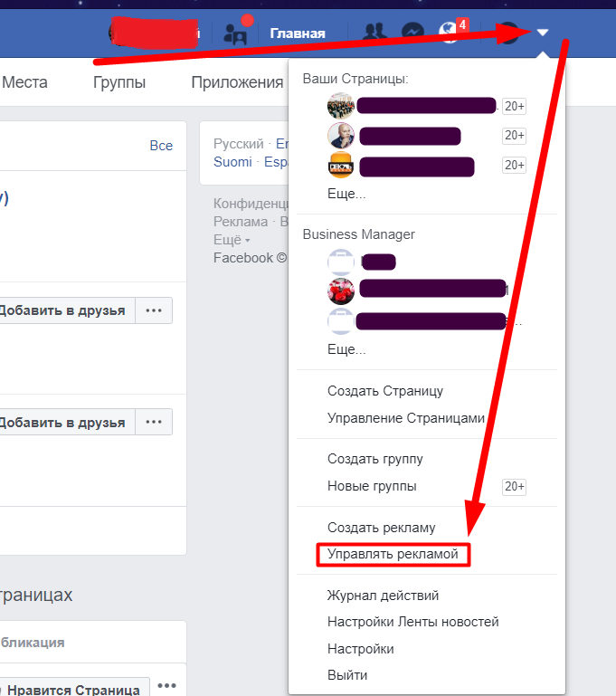Image resolution: width=616 pixels, height=696 pixels.
Task: Open third Business Manager briefcase item
Action: click(x=423, y=322)
